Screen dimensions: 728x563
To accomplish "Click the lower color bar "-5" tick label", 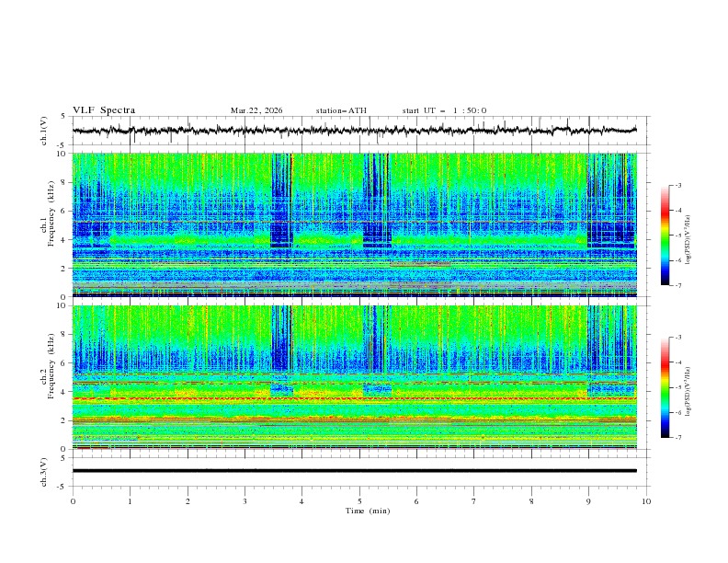I will (677, 387).
